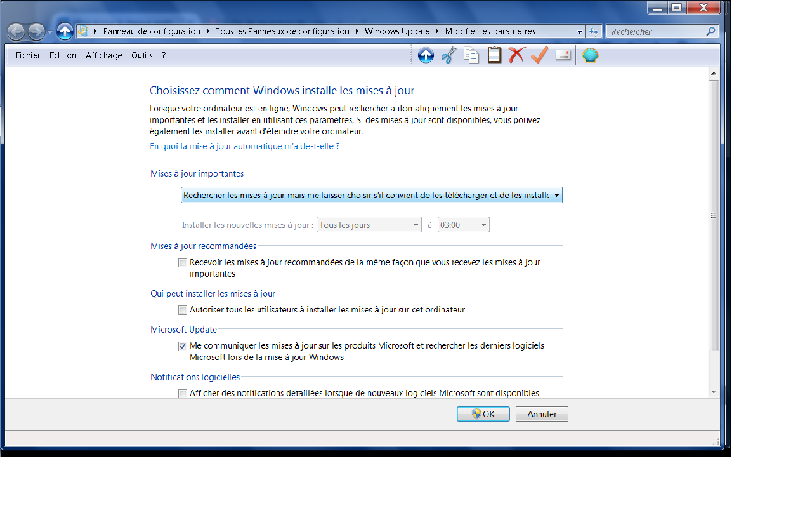Click the Cut scissors icon
812x508 pixels.
pyautogui.click(x=449, y=55)
